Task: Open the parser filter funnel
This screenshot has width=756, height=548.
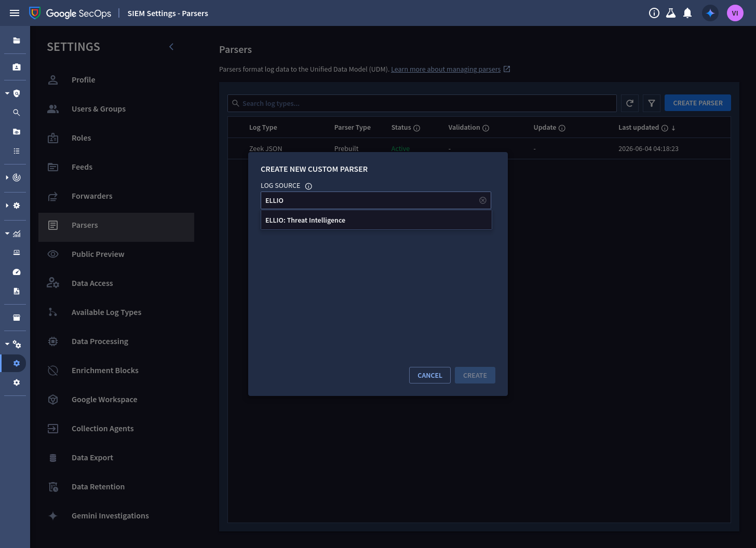Action: tap(652, 103)
